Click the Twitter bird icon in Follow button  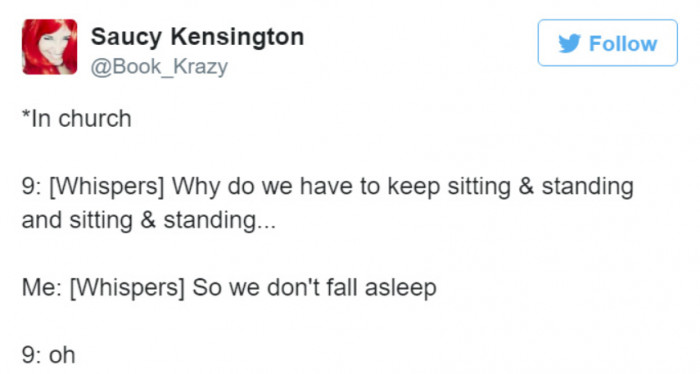click(570, 43)
